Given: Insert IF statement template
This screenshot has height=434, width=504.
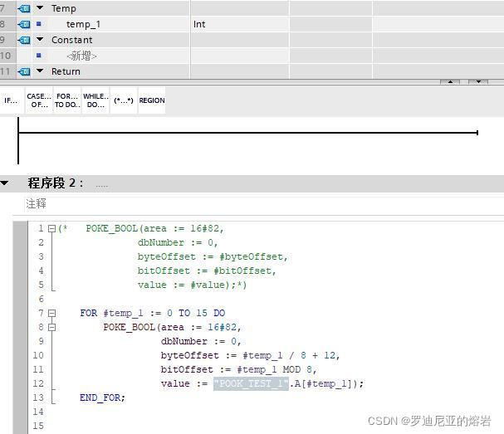Looking at the screenshot, I should point(12,100).
